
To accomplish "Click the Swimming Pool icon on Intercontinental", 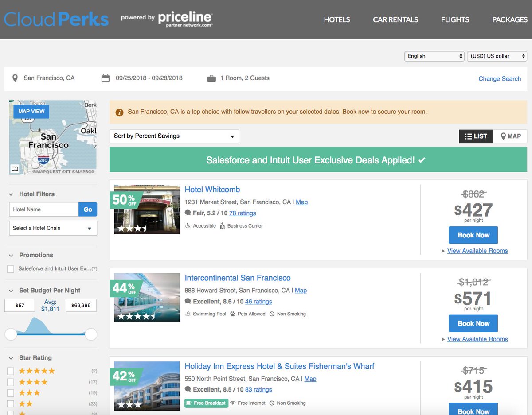I will [188, 314].
